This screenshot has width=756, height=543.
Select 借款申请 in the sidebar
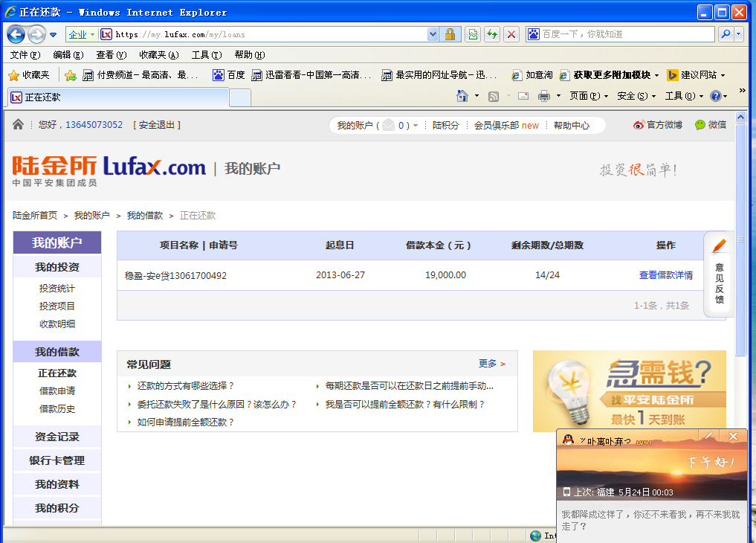tap(57, 391)
